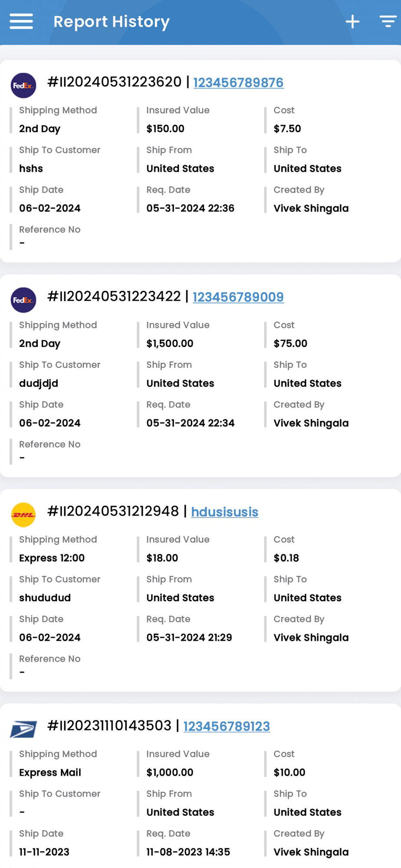Open tracking link 123456789876

(x=238, y=82)
